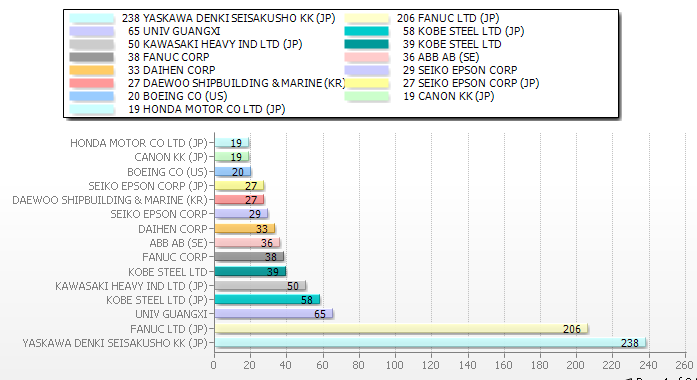697x380 pixels.
Task: Click y-axis label 'HONDA MOTOR CO LTD (JP)'
Action: (x=139, y=143)
